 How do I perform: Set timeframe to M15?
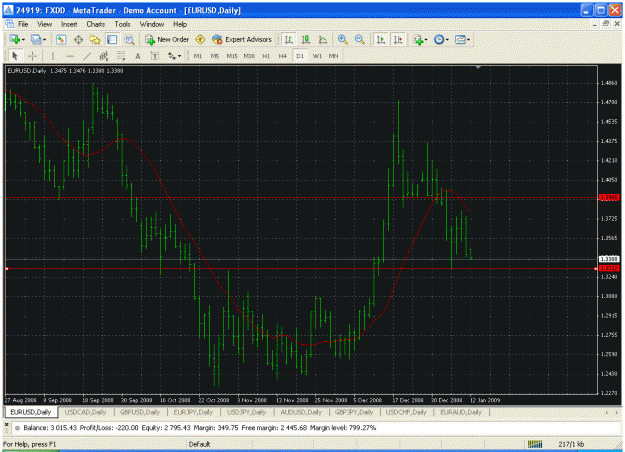[232, 56]
